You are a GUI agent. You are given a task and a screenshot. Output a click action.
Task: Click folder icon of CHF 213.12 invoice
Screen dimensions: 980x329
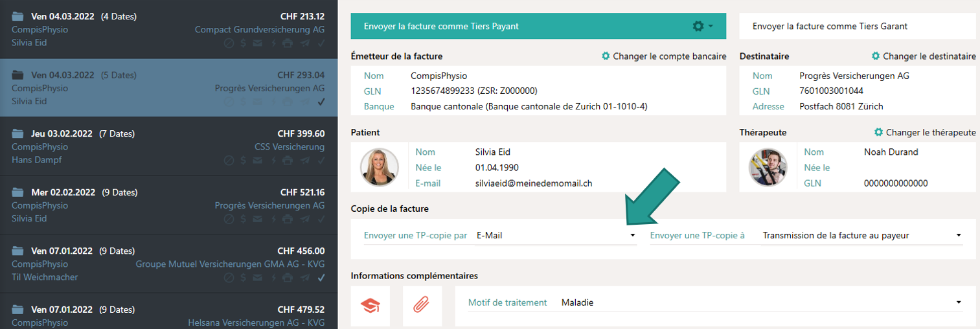18,16
